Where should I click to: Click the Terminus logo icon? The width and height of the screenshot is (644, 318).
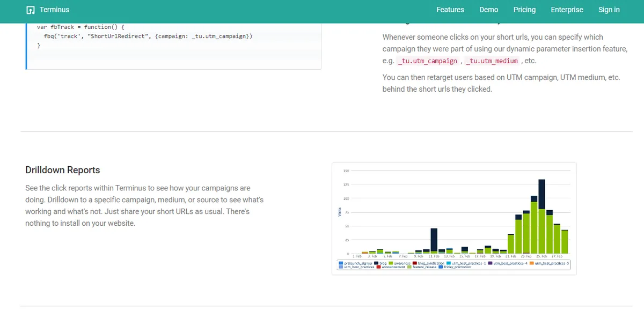(31, 10)
